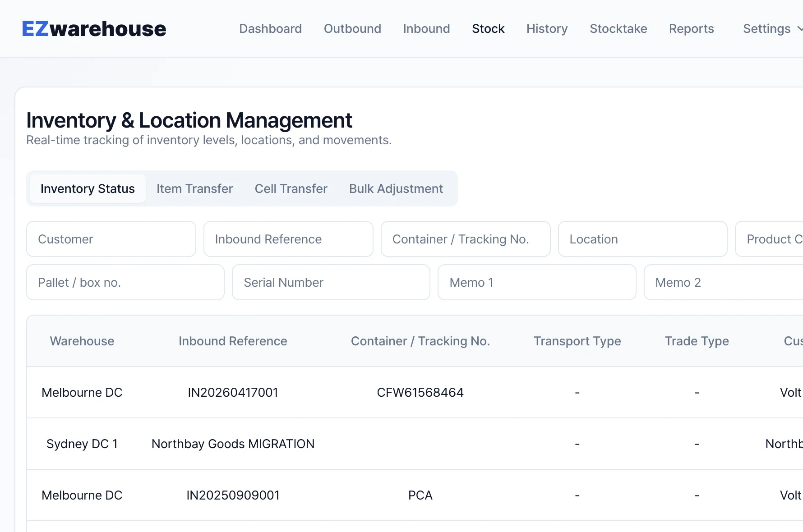This screenshot has width=803, height=532.
Task: Go to the Dashboard page
Action: pyautogui.click(x=270, y=29)
